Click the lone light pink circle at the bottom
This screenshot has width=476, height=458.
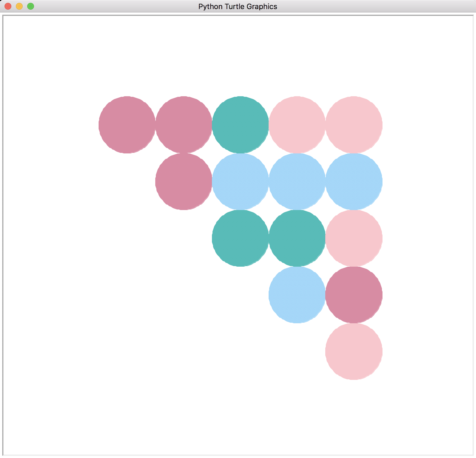(354, 351)
